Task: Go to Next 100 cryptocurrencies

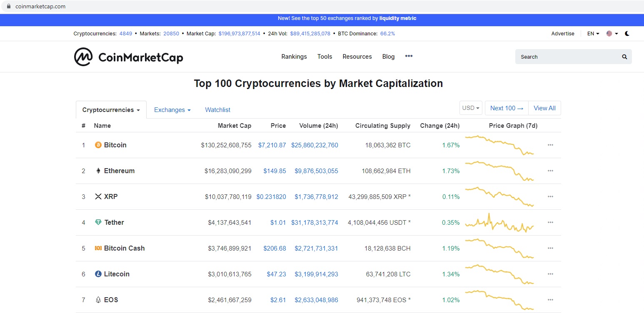Action: click(507, 108)
